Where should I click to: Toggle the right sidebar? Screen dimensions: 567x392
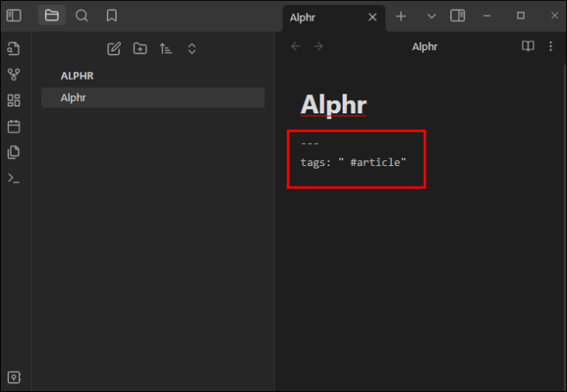(x=458, y=16)
